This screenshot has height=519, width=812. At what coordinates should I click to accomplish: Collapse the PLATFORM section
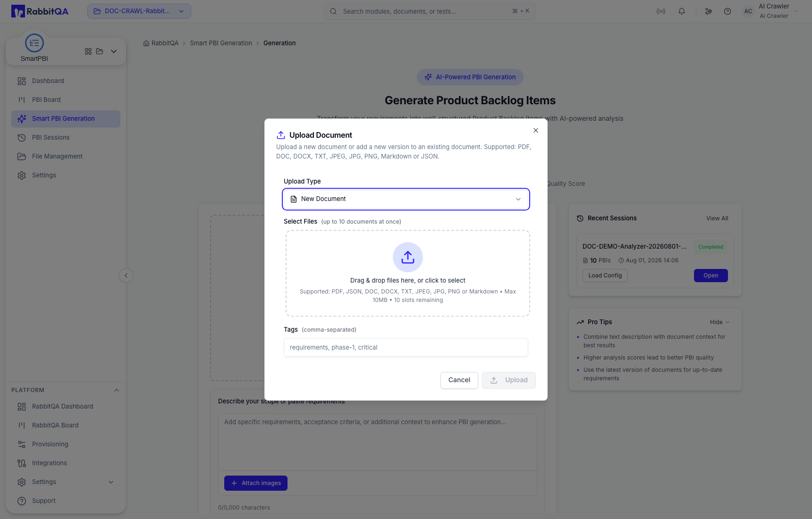point(117,390)
